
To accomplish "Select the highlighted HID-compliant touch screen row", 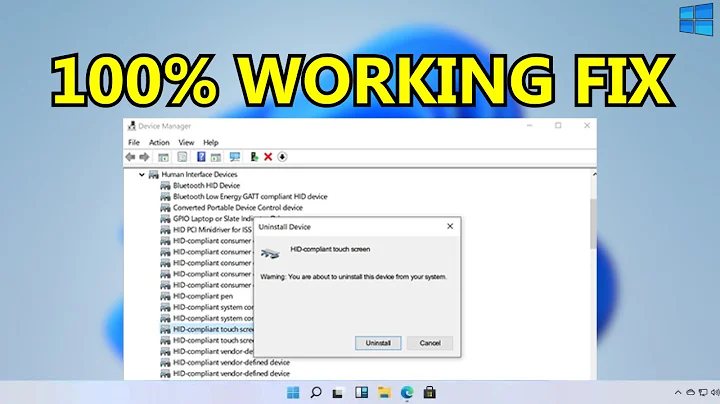I will tap(207, 329).
